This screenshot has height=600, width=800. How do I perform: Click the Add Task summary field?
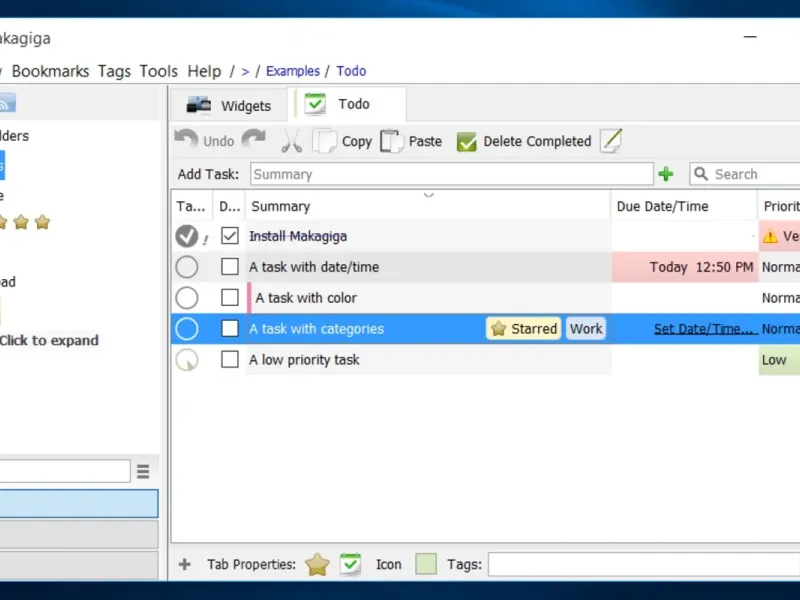pos(452,174)
